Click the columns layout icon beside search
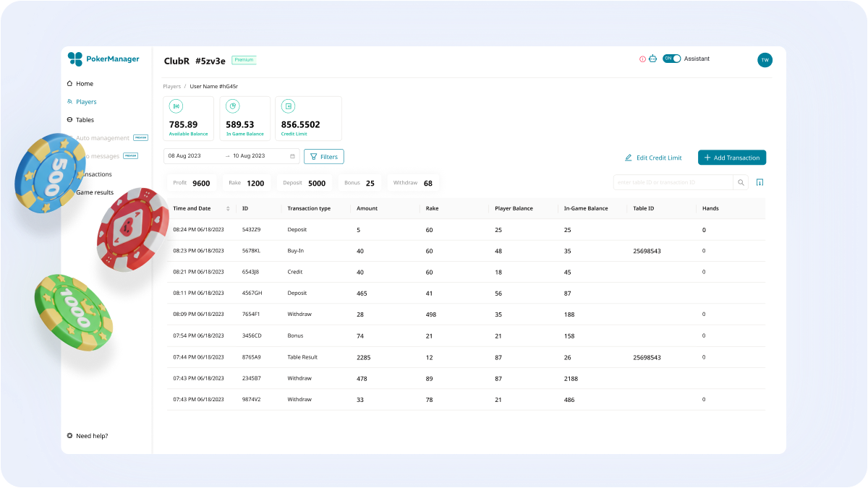The width and height of the screenshot is (868, 488). [x=759, y=183]
